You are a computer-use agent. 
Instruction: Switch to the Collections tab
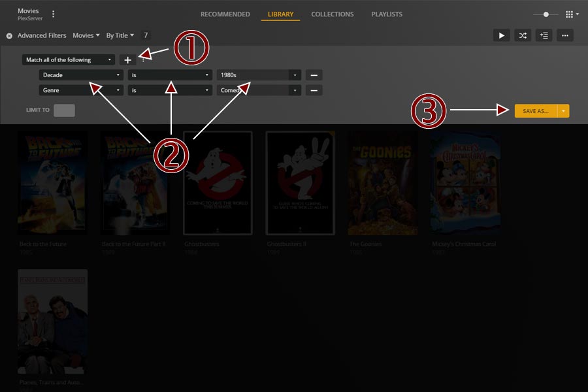coord(333,14)
